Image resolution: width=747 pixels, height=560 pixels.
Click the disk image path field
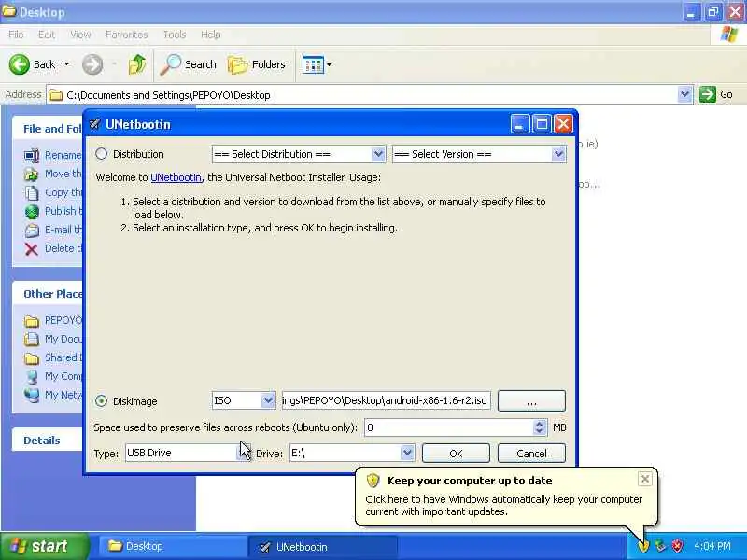(386, 400)
